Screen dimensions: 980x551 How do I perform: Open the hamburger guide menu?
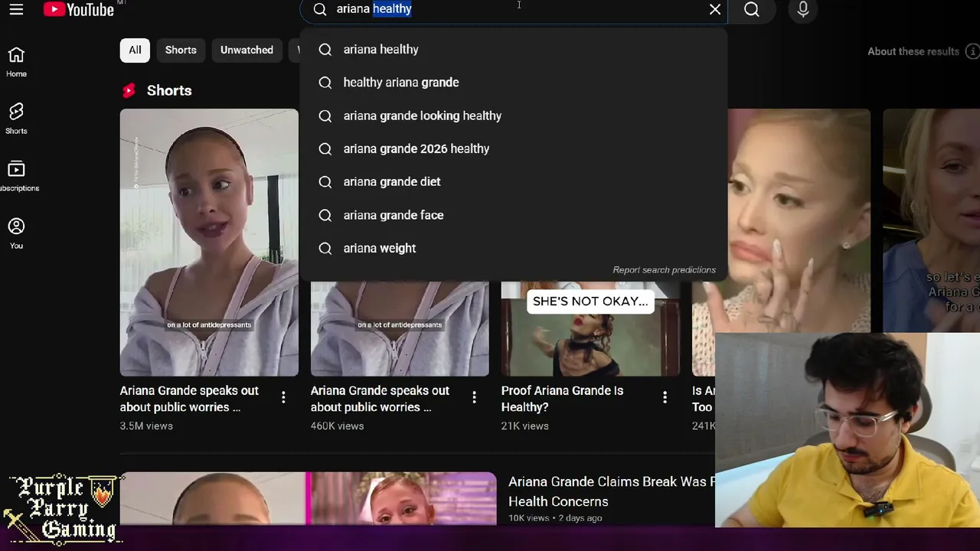pos(16,9)
